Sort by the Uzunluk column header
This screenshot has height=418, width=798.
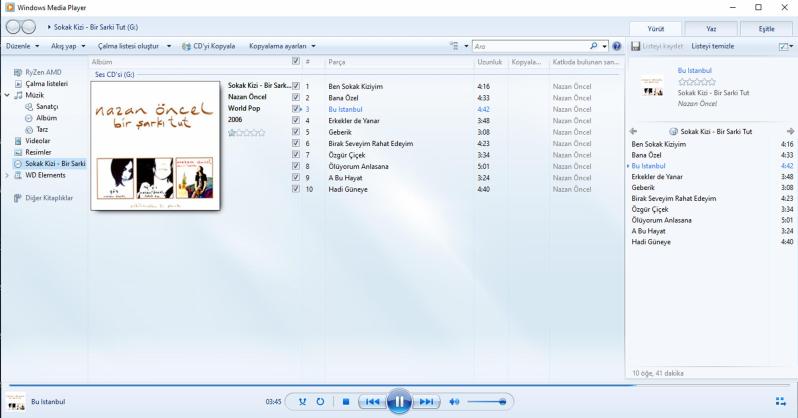pos(491,62)
